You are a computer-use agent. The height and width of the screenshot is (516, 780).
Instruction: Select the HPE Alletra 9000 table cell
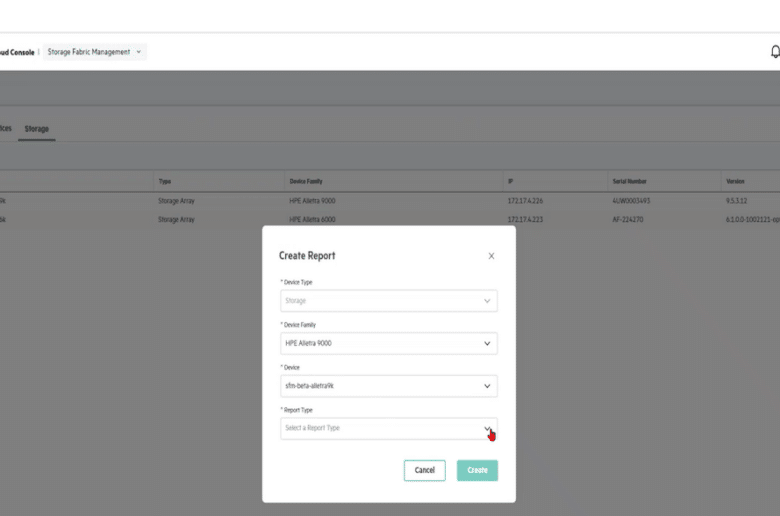(x=312, y=201)
